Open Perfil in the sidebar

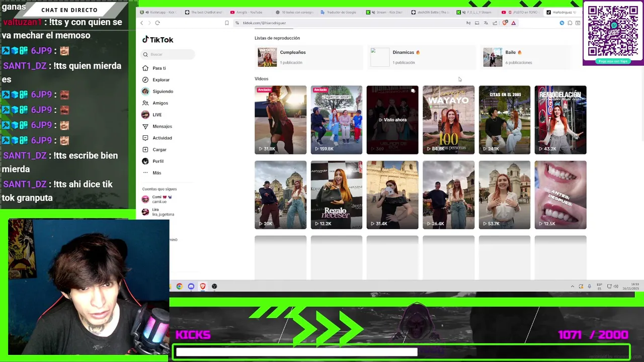pyautogui.click(x=153, y=161)
